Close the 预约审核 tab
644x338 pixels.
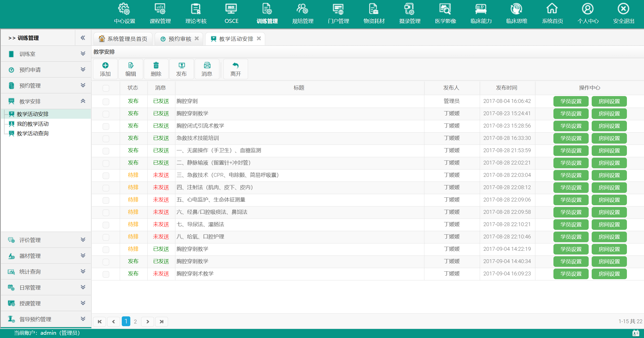tap(197, 38)
